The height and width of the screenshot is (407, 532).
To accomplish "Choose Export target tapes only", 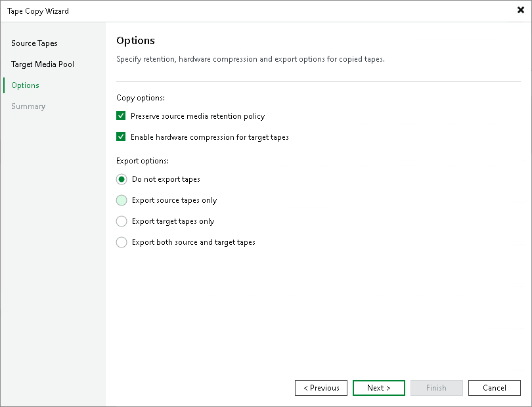I will click(x=122, y=221).
